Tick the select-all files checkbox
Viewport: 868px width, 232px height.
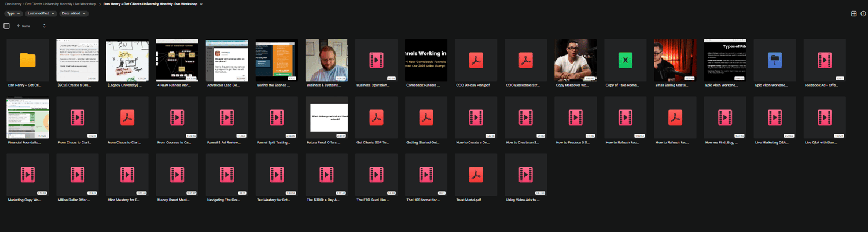click(x=7, y=25)
